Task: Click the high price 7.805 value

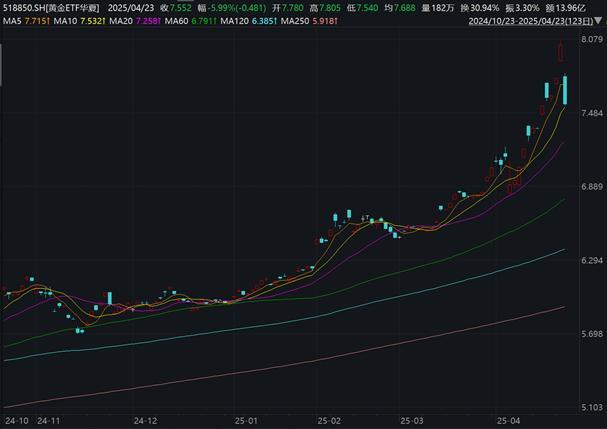Action: click(x=330, y=8)
